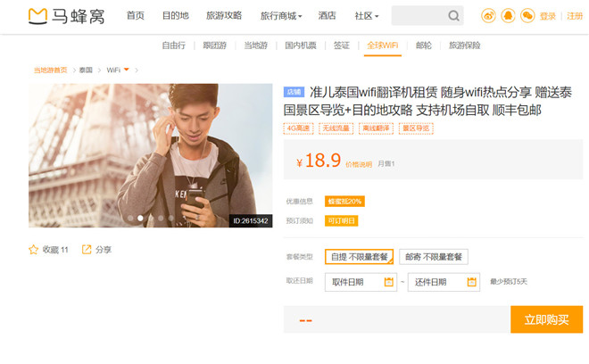Click the 18.9 price text

[x=323, y=161]
